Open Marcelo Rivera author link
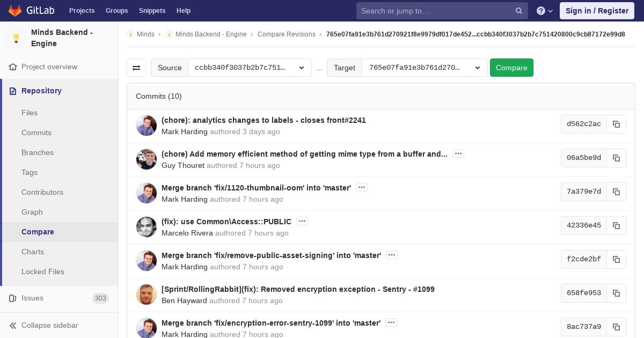The image size is (644, 338). tap(187, 233)
